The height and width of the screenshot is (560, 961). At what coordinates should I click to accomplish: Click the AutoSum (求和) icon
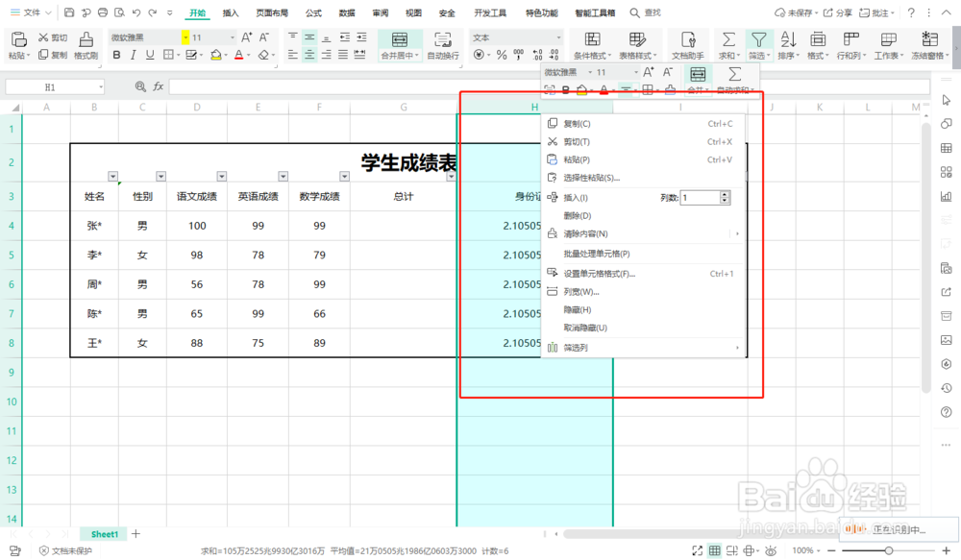pyautogui.click(x=727, y=43)
